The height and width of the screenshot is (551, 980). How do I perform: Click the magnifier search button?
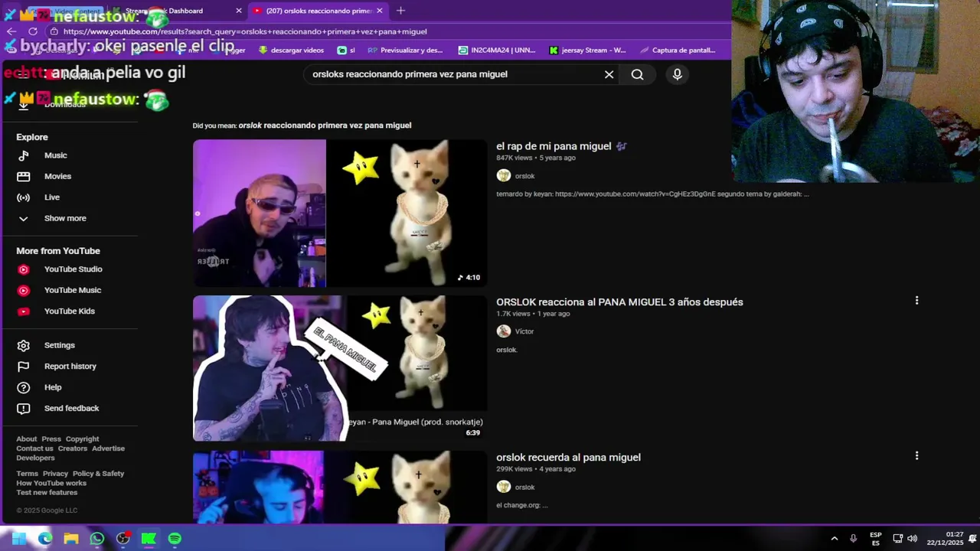click(x=637, y=74)
